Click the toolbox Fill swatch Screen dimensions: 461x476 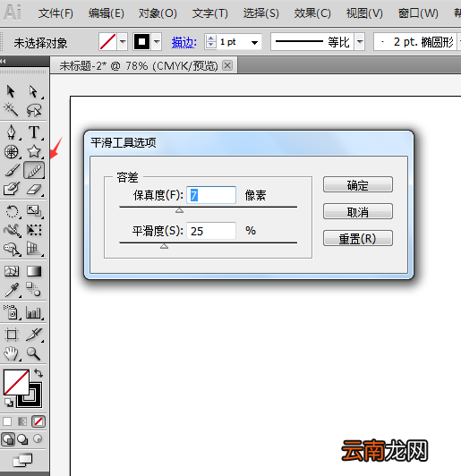pyautogui.click(x=16, y=382)
